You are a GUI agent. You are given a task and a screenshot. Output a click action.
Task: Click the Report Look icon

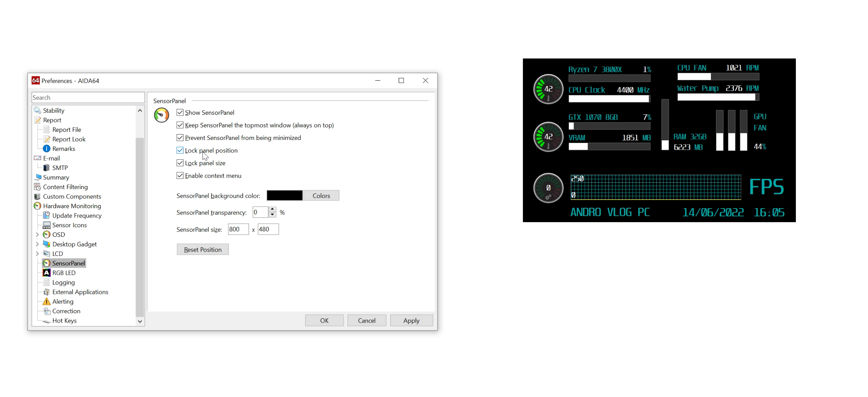(x=47, y=139)
